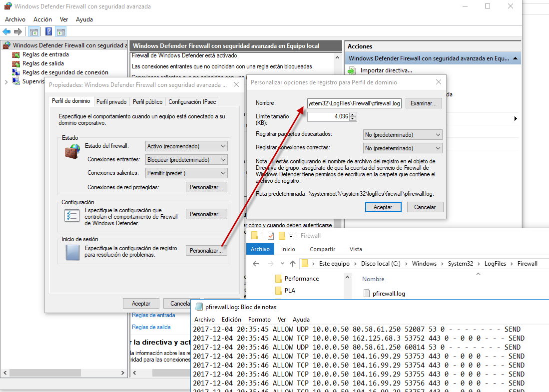
Task: Click the blue Help question mark toolbar icon
Action: click(48, 32)
